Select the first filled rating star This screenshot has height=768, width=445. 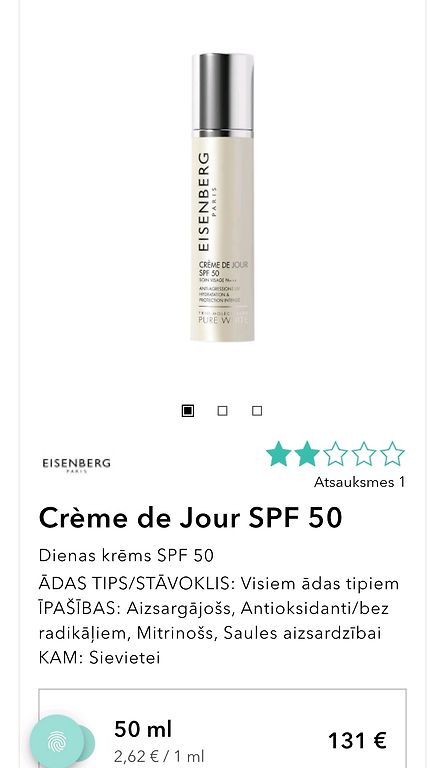[278, 454]
